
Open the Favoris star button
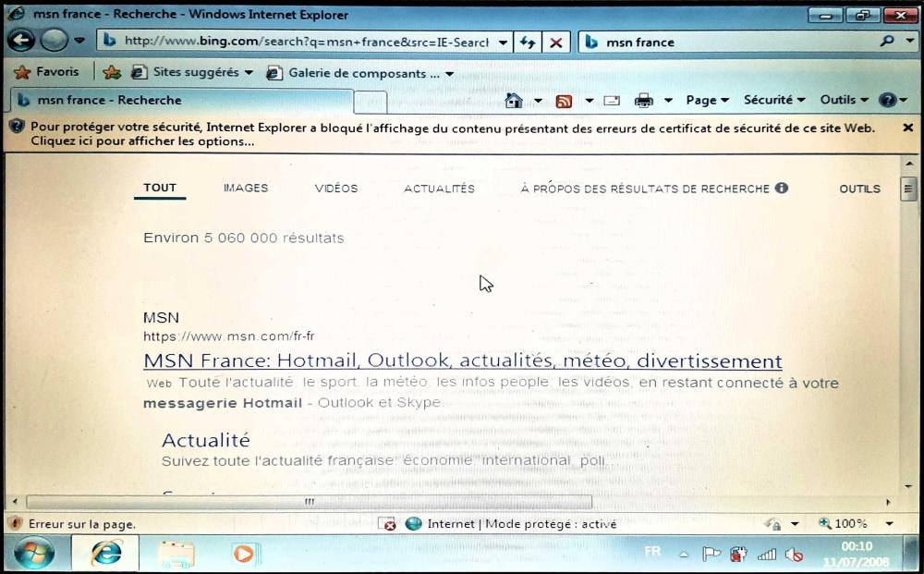click(x=47, y=72)
